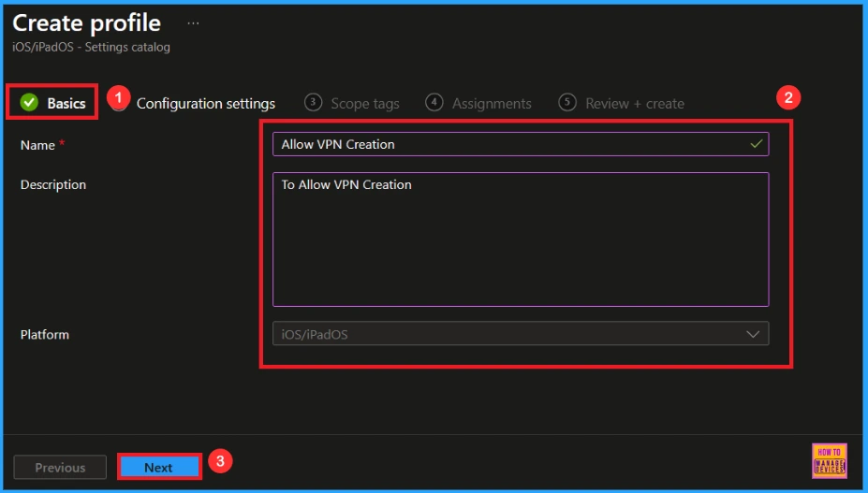This screenshot has height=493, width=868.
Task: Open the Assignments step label
Action: 492,104
